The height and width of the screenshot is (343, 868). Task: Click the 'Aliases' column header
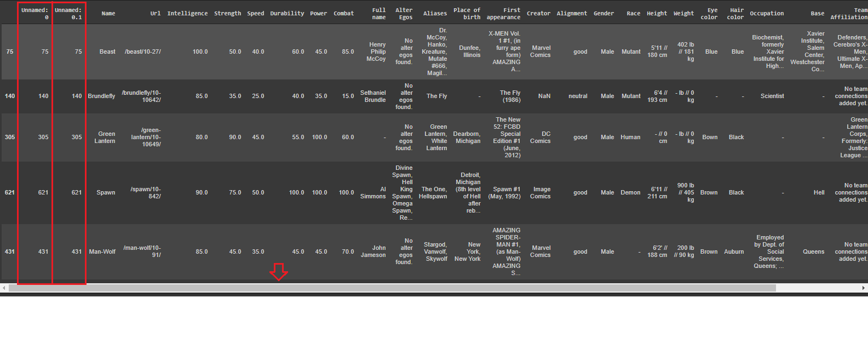tap(435, 13)
